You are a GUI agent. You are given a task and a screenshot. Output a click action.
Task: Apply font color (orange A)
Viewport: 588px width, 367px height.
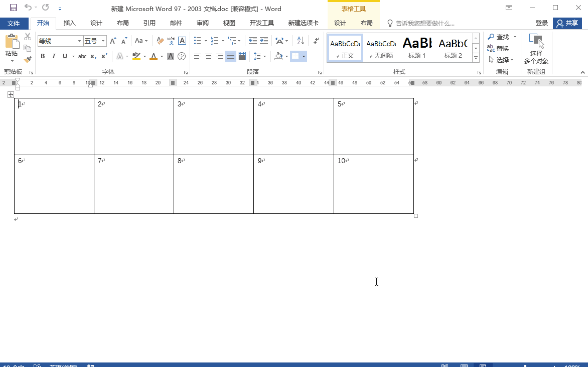pyautogui.click(x=154, y=56)
